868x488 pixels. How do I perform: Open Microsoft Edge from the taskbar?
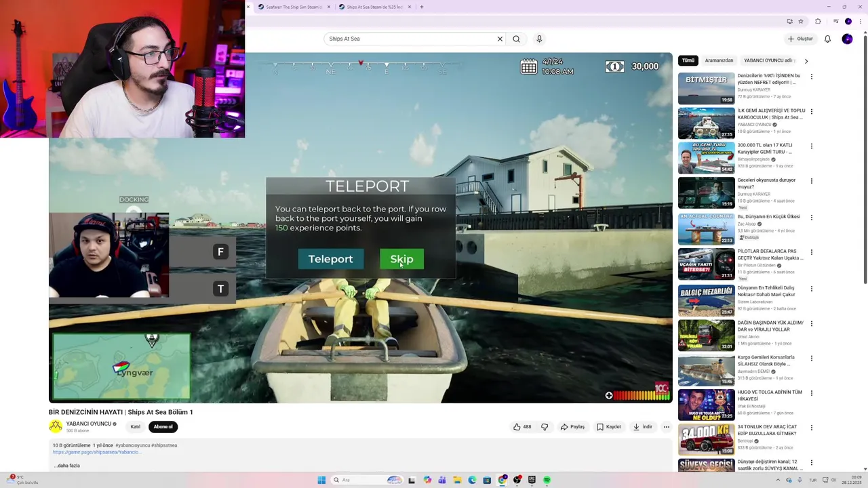pyautogui.click(x=472, y=480)
